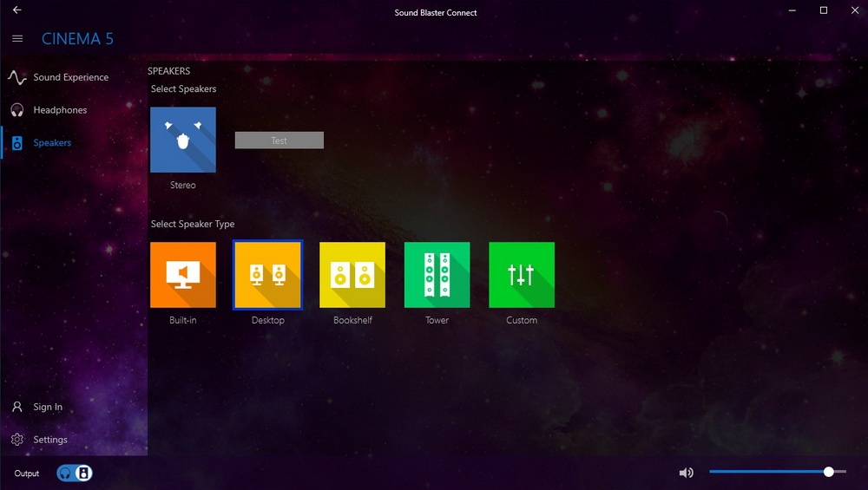This screenshot has height=490, width=868.
Task: Click the CINEMA 5 title
Action: tap(77, 39)
